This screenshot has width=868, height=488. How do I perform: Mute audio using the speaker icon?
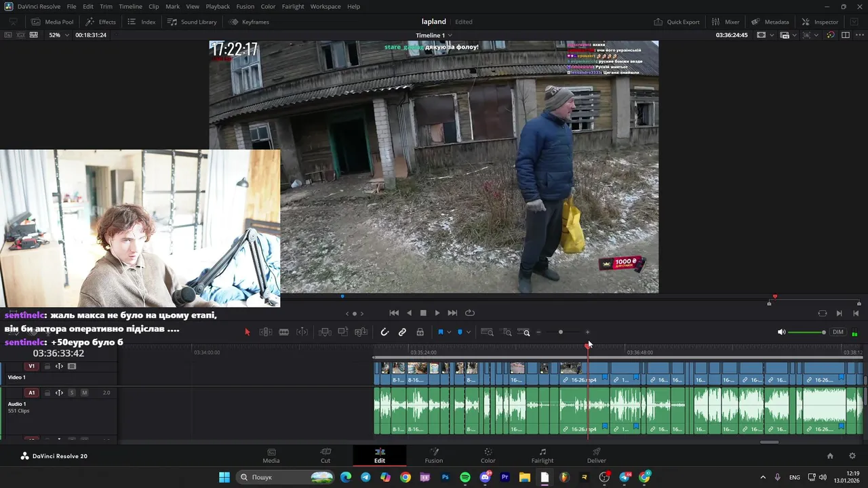pyautogui.click(x=781, y=332)
